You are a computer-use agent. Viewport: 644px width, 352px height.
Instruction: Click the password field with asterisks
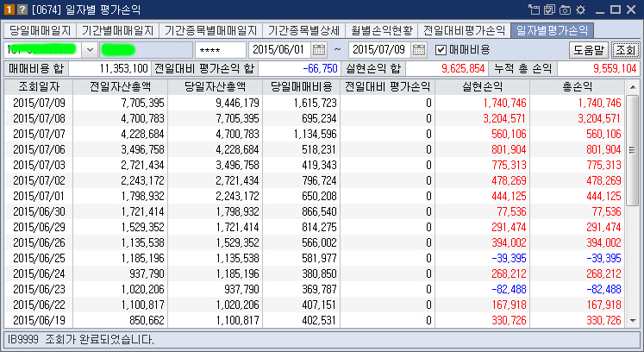pos(221,50)
